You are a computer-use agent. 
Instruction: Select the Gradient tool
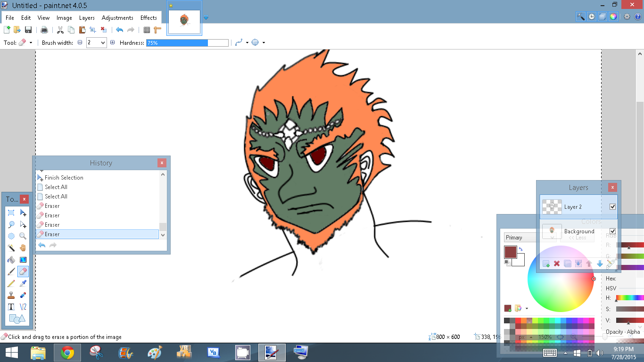pos(23,260)
